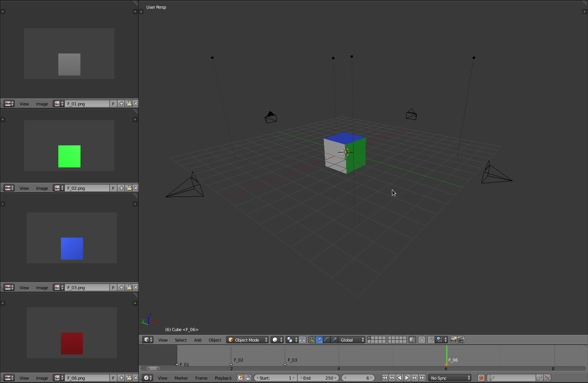Jump to previous keyframe
Image resolution: width=588 pixels, height=383 pixels.
(x=392, y=378)
